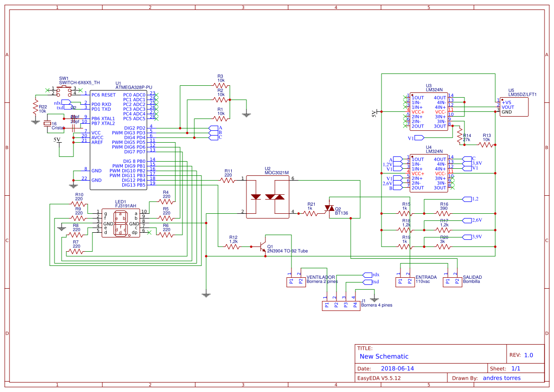554x392 pixels.
Task: Click the drawn by name andres torres
Action: pos(503,378)
